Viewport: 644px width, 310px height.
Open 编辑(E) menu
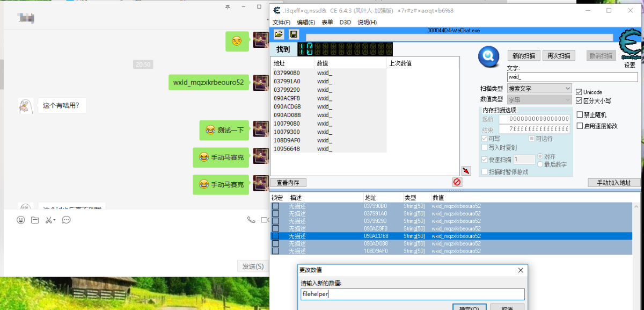306,23
